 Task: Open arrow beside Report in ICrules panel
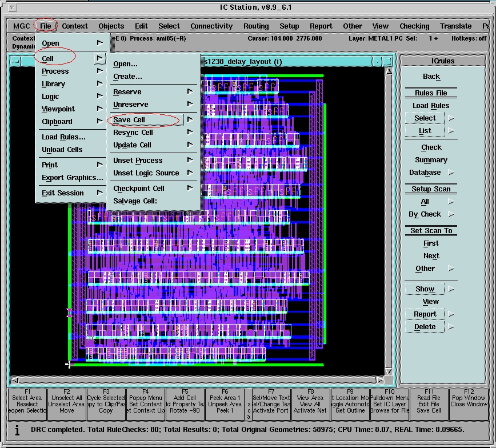click(451, 314)
